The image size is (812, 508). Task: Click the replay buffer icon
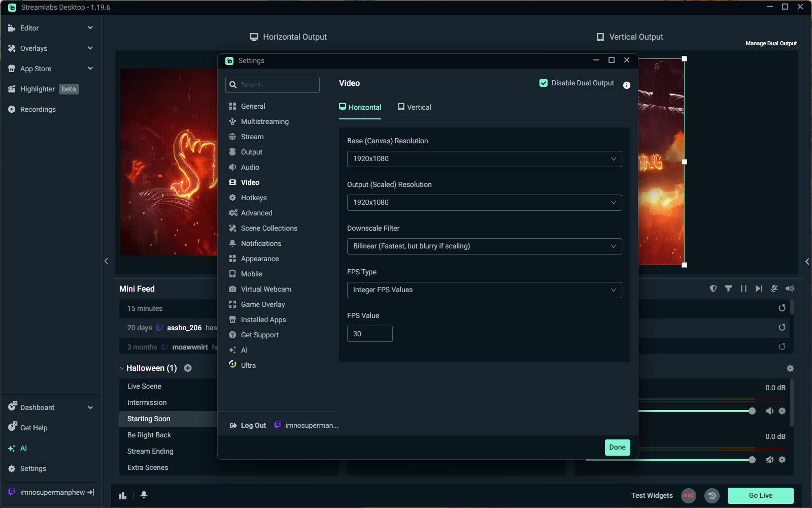point(712,495)
